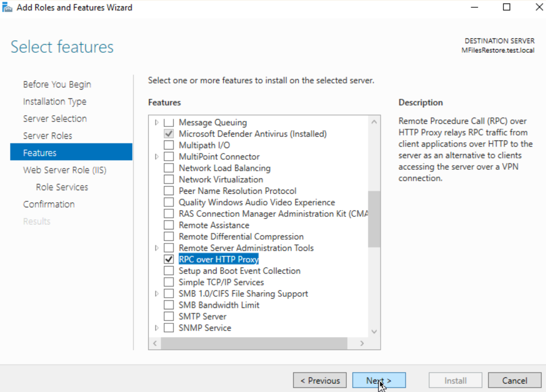Screen dimensions: 546x392
Task: Expand the SNMP Service node
Action: (x=157, y=328)
